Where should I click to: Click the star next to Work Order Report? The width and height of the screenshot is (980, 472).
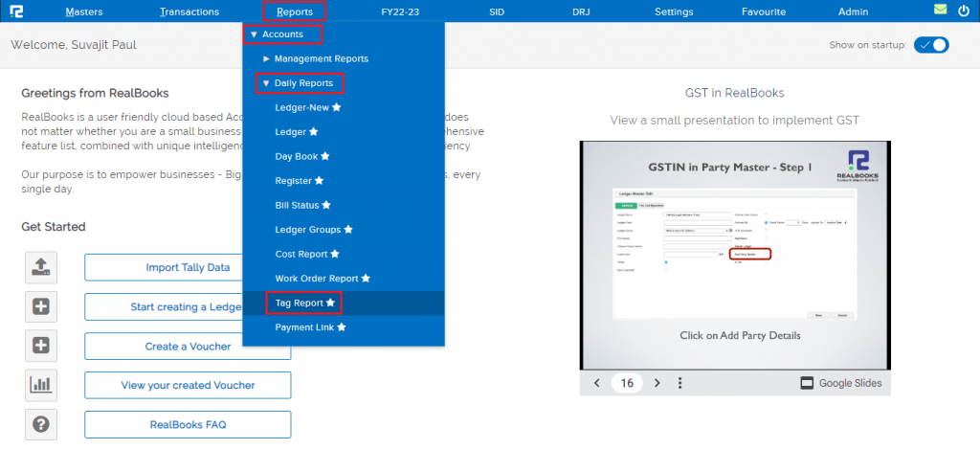click(x=366, y=279)
